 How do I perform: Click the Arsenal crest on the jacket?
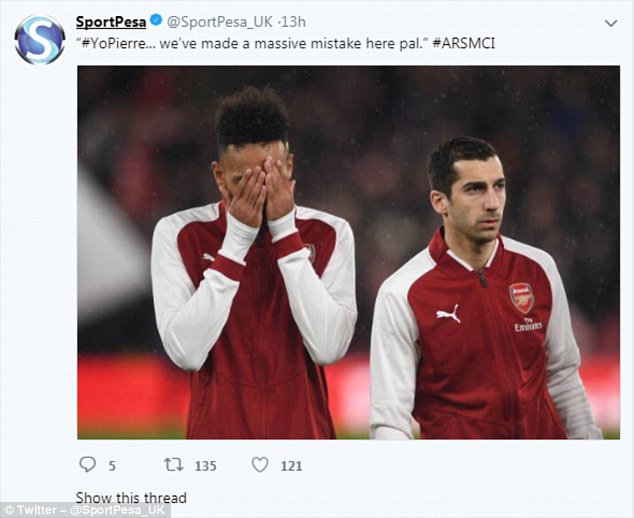521,297
